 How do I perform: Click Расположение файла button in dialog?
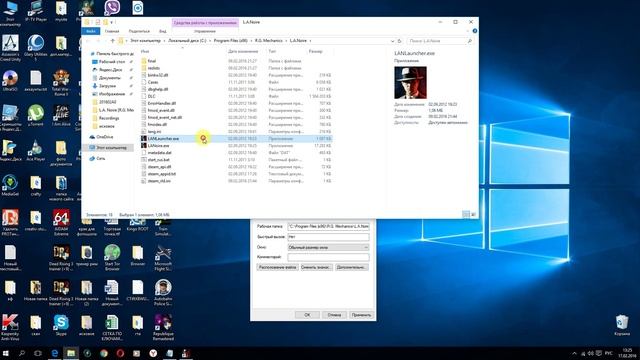(x=277, y=267)
